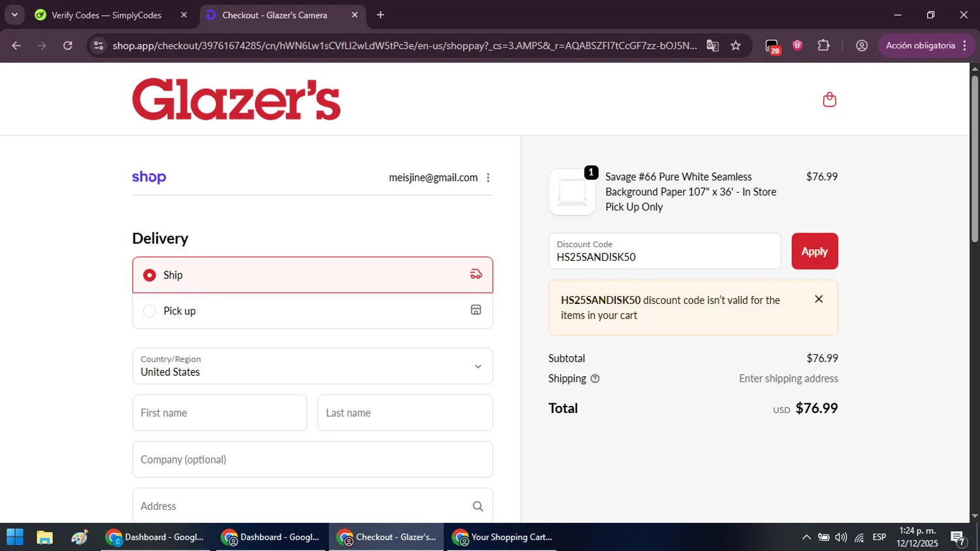Screen dimensions: 980x551
Task: Click the extension icon with 20 badge
Action: pyautogui.click(x=773, y=46)
